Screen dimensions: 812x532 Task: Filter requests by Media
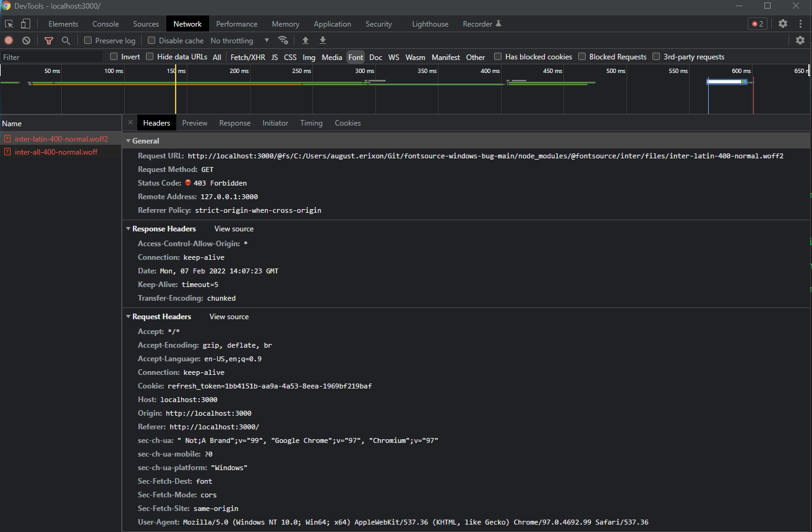[332, 57]
